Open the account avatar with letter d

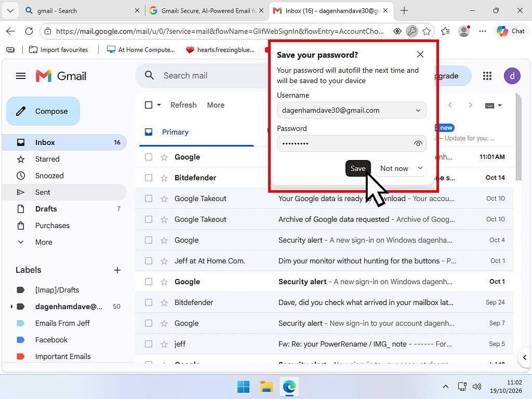(x=512, y=76)
